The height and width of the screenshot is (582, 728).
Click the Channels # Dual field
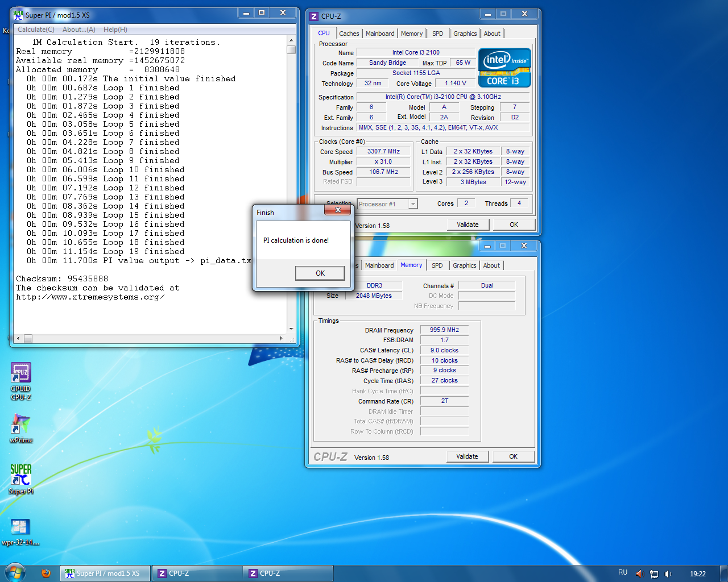(x=487, y=286)
